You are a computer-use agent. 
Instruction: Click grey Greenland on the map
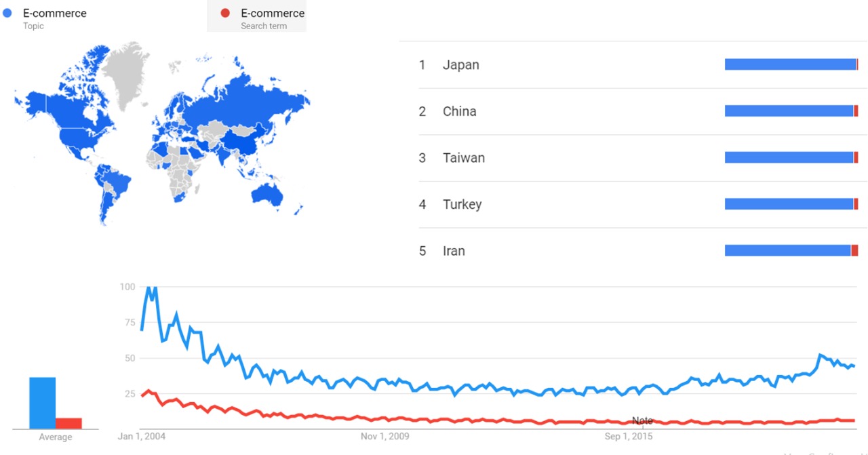(x=129, y=75)
